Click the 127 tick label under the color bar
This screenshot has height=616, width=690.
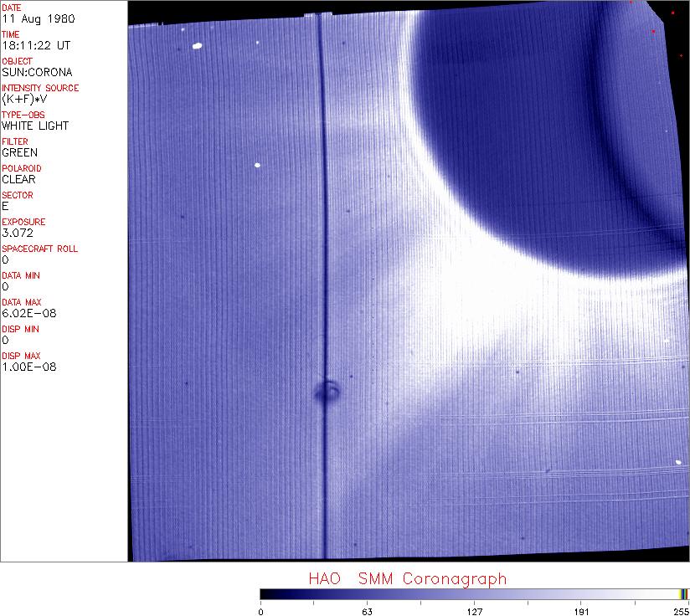coord(474,610)
